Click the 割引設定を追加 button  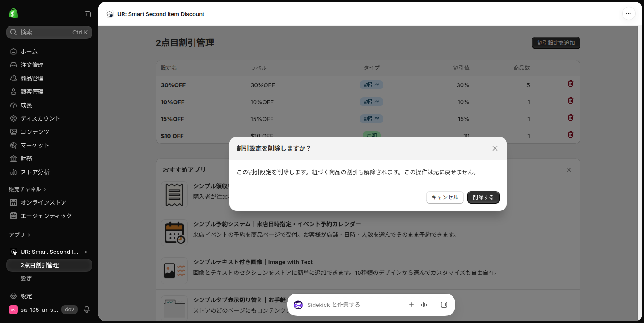click(x=556, y=43)
